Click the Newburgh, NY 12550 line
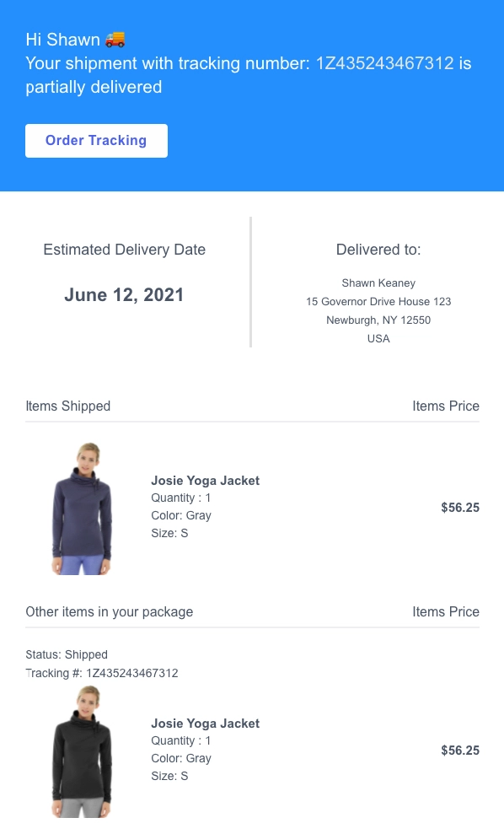 coord(378,320)
